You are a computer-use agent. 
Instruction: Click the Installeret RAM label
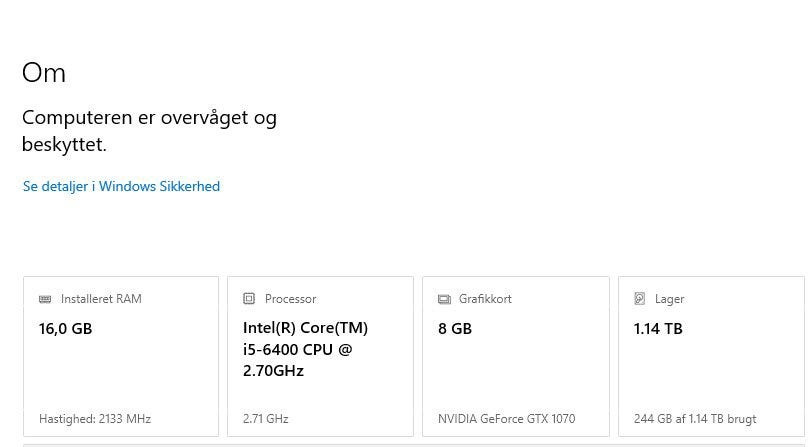click(101, 299)
